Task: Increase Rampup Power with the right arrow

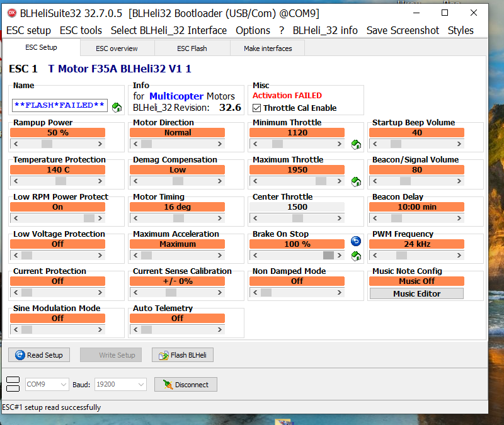Action: [x=100, y=144]
